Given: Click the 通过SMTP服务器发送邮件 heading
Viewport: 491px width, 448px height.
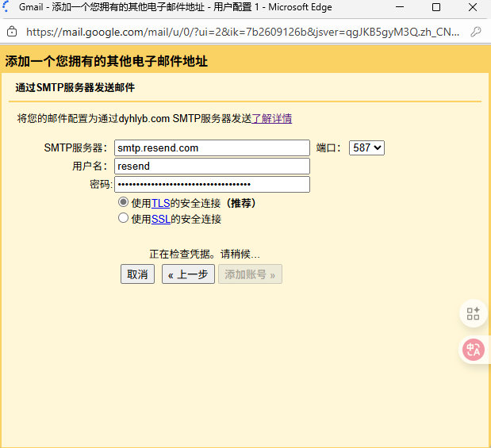Looking at the screenshot, I should click(x=75, y=88).
